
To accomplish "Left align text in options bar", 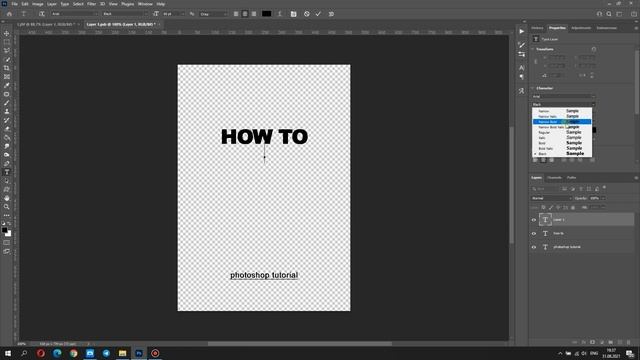I will [236, 14].
